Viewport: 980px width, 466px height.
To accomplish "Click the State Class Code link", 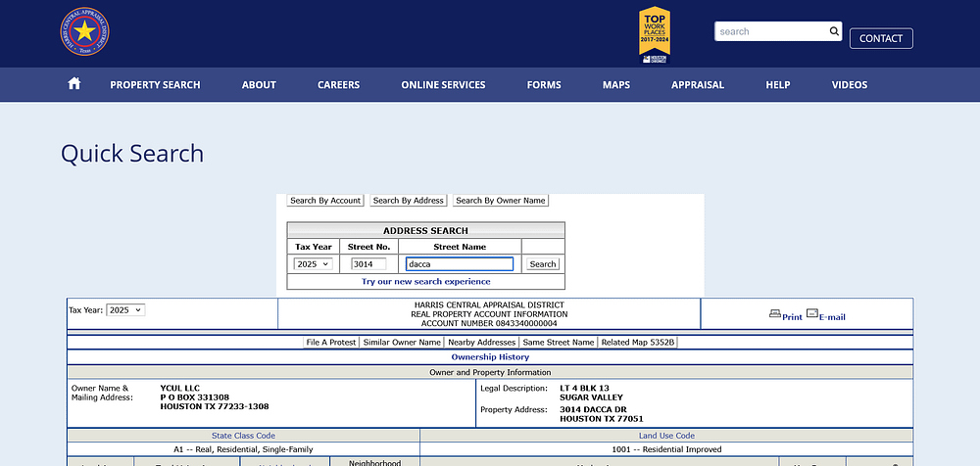I will pos(243,436).
